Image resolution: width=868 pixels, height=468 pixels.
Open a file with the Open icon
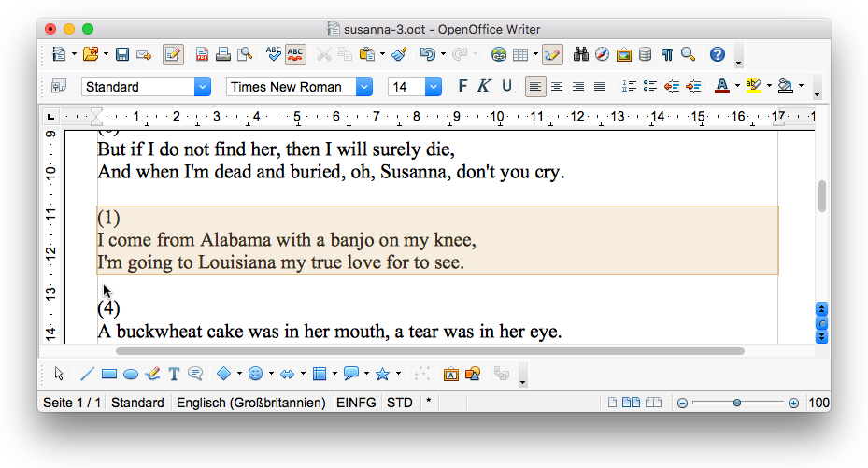[x=91, y=54]
